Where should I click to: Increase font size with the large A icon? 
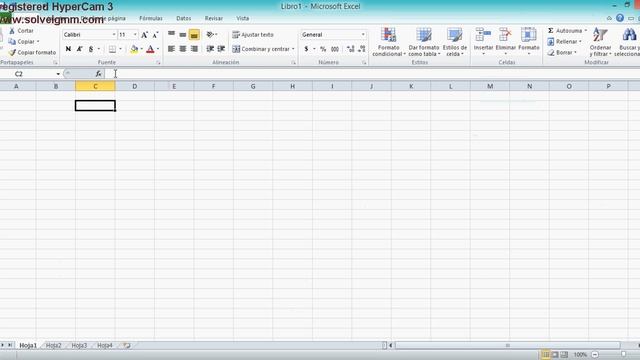(x=144, y=35)
